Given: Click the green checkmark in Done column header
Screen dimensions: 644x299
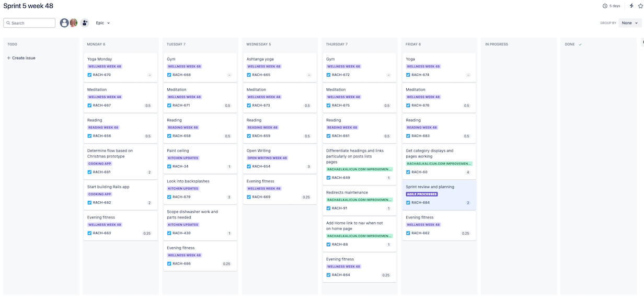Looking at the screenshot, I should (x=580, y=44).
